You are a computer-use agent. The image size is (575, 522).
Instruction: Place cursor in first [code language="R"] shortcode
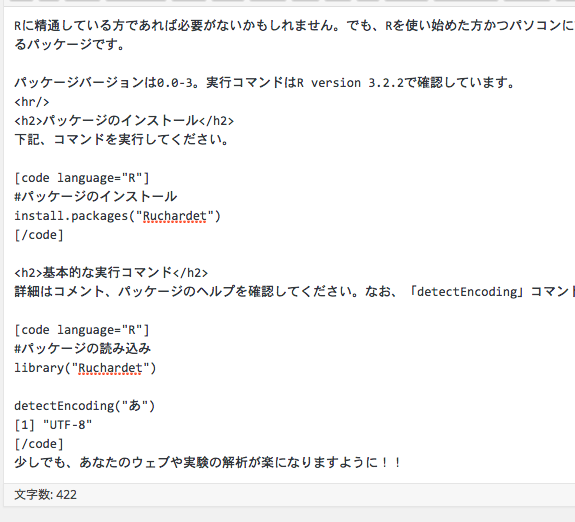[82, 178]
